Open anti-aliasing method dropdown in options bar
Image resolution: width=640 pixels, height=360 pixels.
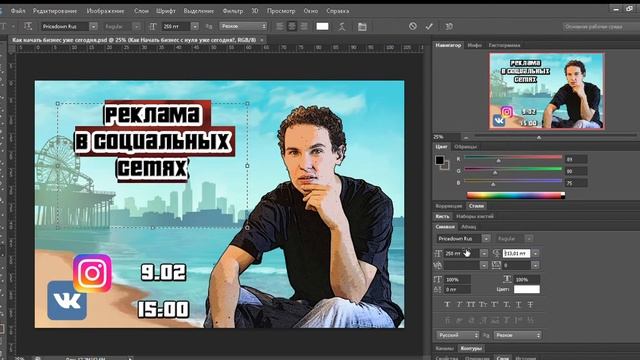(x=243, y=26)
